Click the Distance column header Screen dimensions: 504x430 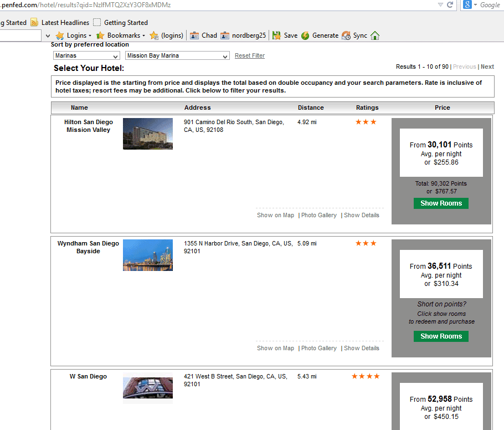(x=311, y=107)
